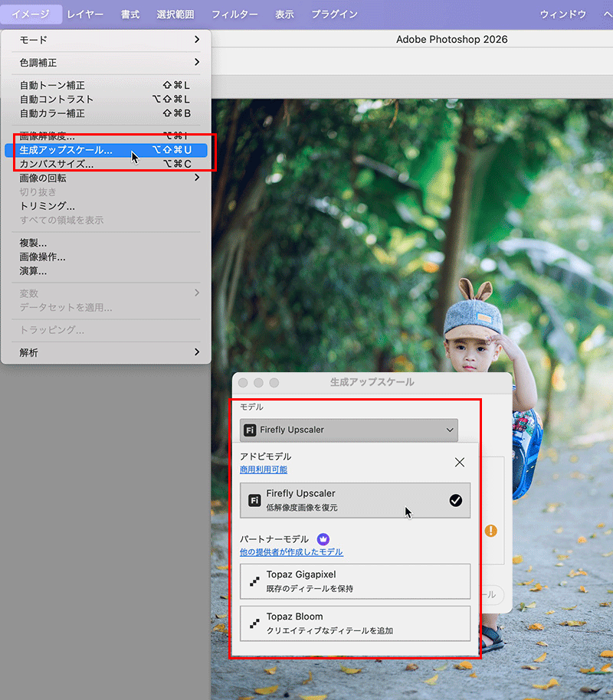Open the レイヤー menu in the menu bar
The height and width of the screenshot is (700, 613).
point(85,14)
